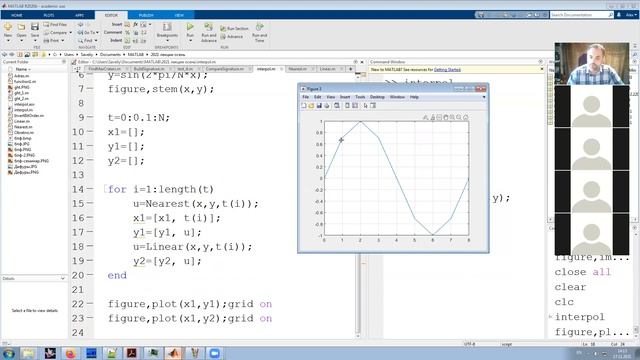Image resolution: width=640 pixels, height=360 pixels.
Task: Click the Search Documentation field
Action: point(581,15)
